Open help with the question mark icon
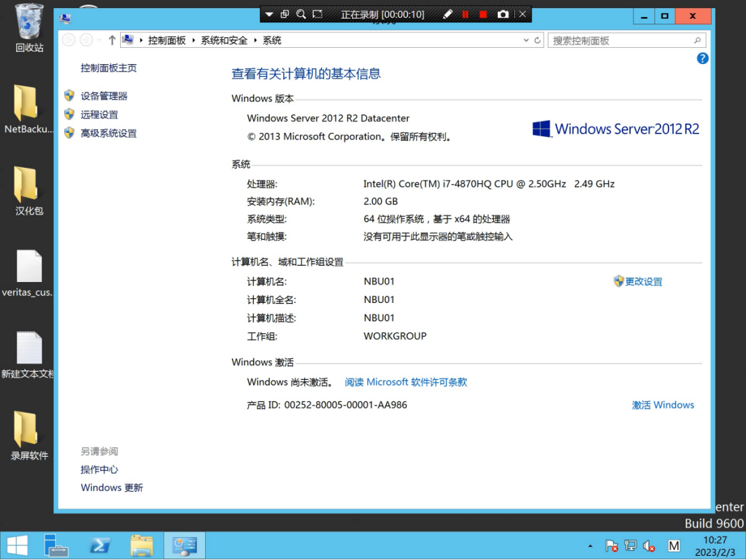Screen dimensions: 746x560 702,59
